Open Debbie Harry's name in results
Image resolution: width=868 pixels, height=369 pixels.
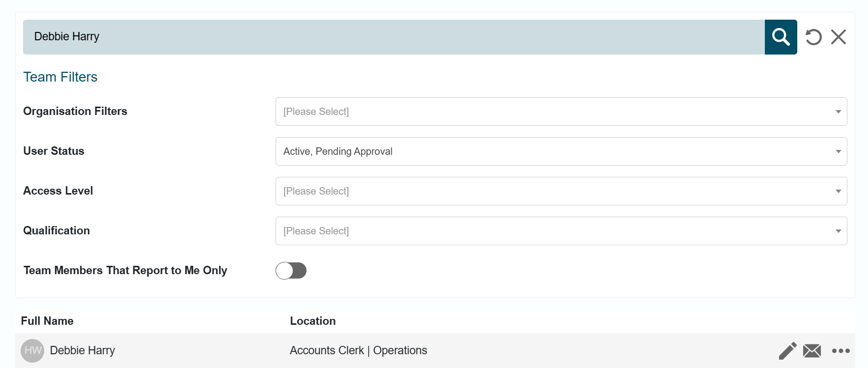pyautogui.click(x=83, y=350)
